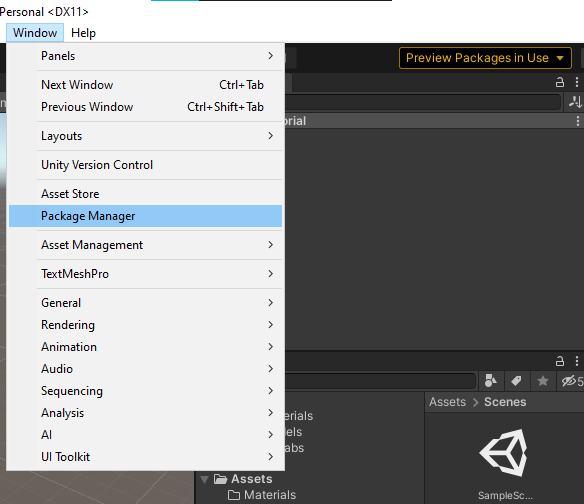This screenshot has width=584, height=504.
Task: Open the Asset Store window
Action: [145, 194]
